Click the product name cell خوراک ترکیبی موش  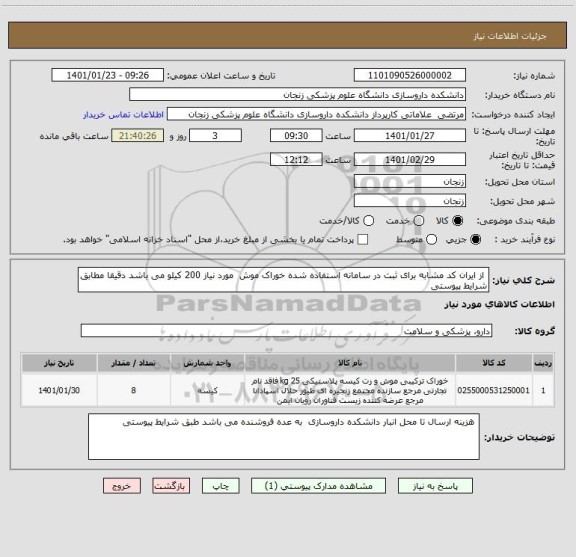(350, 390)
